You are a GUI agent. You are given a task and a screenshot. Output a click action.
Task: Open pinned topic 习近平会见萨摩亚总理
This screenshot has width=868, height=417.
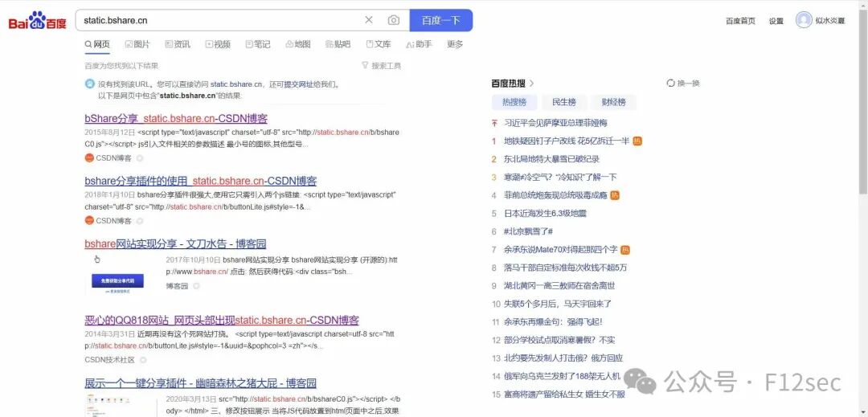tap(555, 123)
